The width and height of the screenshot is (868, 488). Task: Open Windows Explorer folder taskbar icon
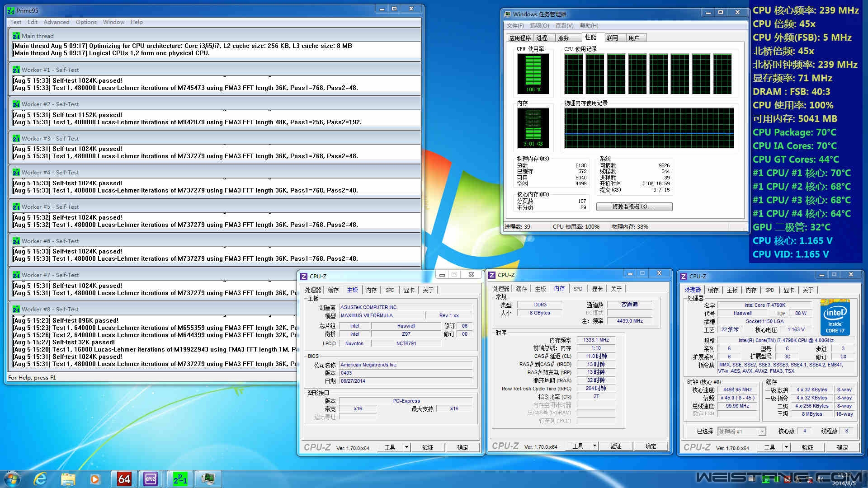point(68,479)
